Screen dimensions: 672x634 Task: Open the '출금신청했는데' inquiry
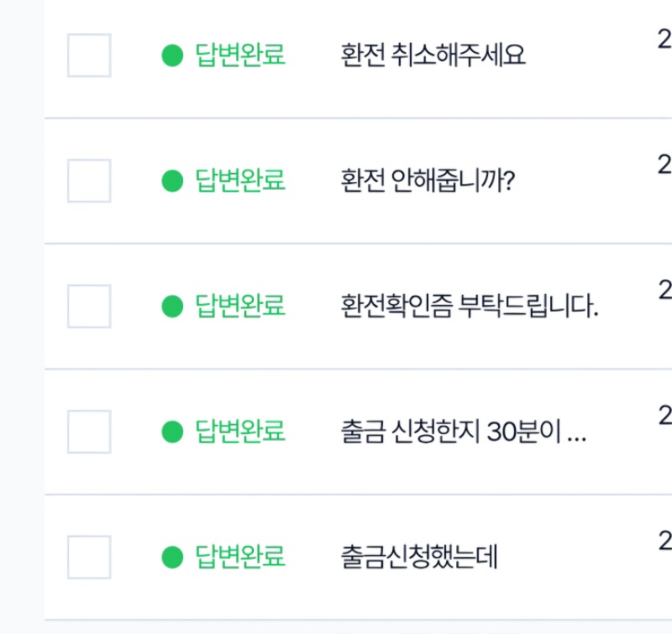click(419, 557)
